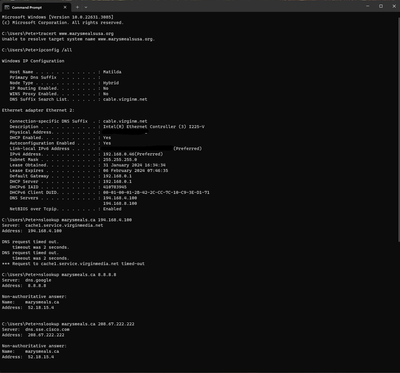Click the NetBIOS over Tcpip row
Viewport: 400px width, 373px height.
65,209
